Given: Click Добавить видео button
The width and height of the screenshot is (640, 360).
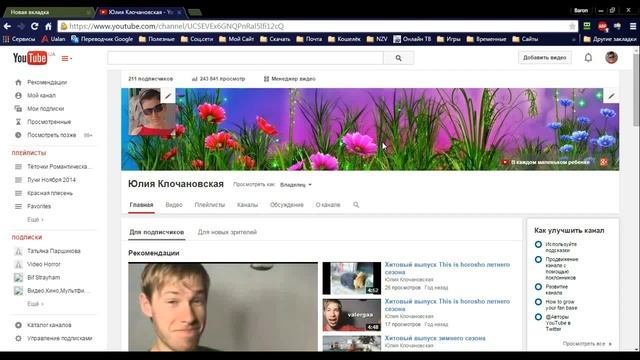Looking at the screenshot, I should pyautogui.click(x=544, y=58).
